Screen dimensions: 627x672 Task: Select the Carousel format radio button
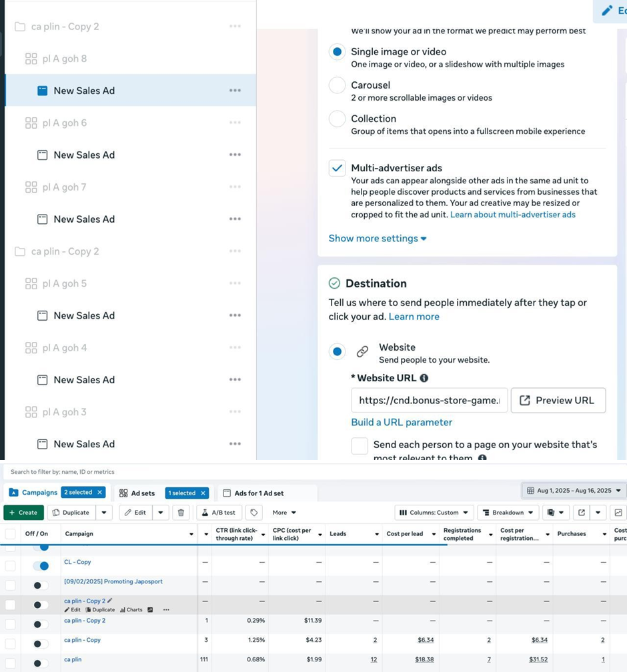click(x=338, y=85)
